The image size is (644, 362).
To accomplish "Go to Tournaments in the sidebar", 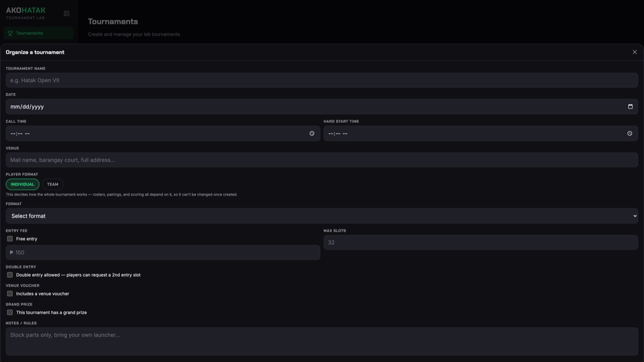I will (x=39, y=33).
